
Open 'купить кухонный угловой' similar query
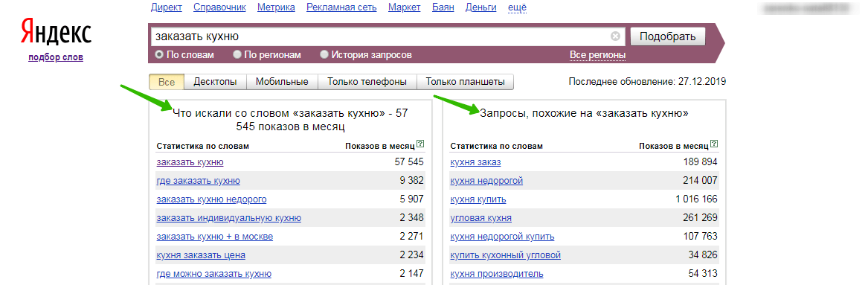(x=506, y=255)
